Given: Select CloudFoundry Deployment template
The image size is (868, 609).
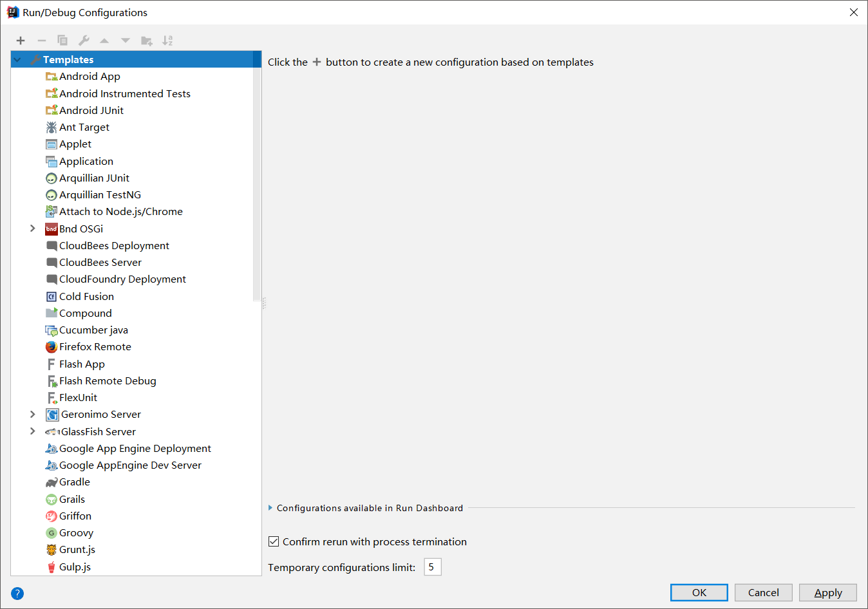Looking at the screenshot, I should 122,279.
